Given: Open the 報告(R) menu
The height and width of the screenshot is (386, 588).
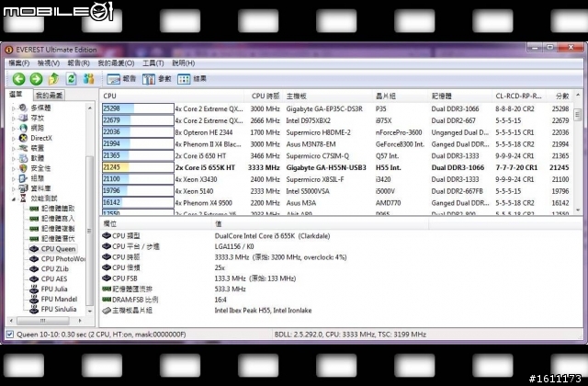Looking at the screenshot, I should tap(78, 63).
